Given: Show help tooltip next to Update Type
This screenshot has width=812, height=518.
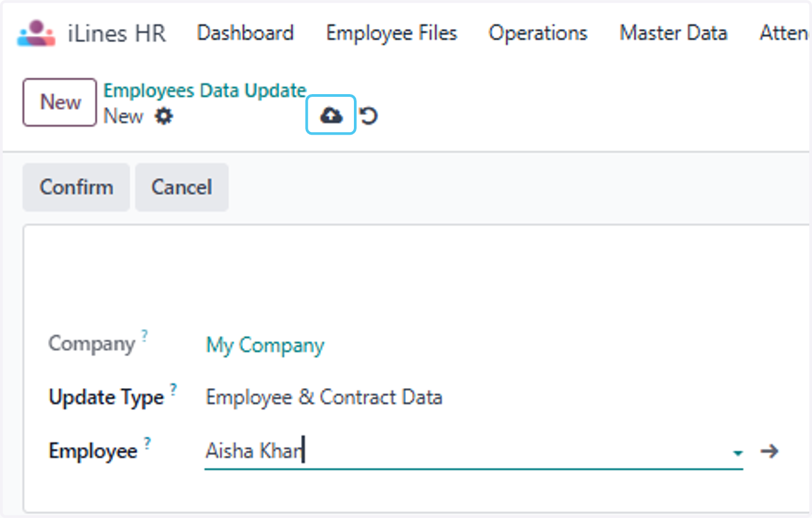Looking at the screenshot, I should 173,389.
